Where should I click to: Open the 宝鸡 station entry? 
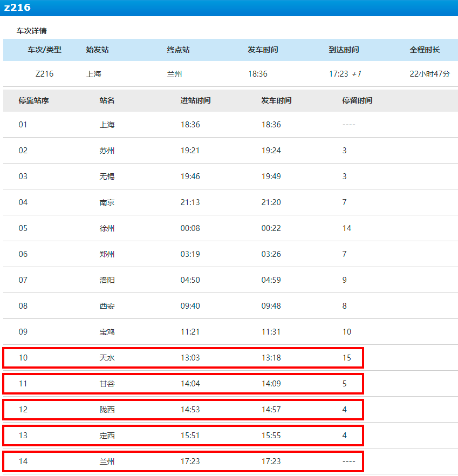[x=107, y=332]
